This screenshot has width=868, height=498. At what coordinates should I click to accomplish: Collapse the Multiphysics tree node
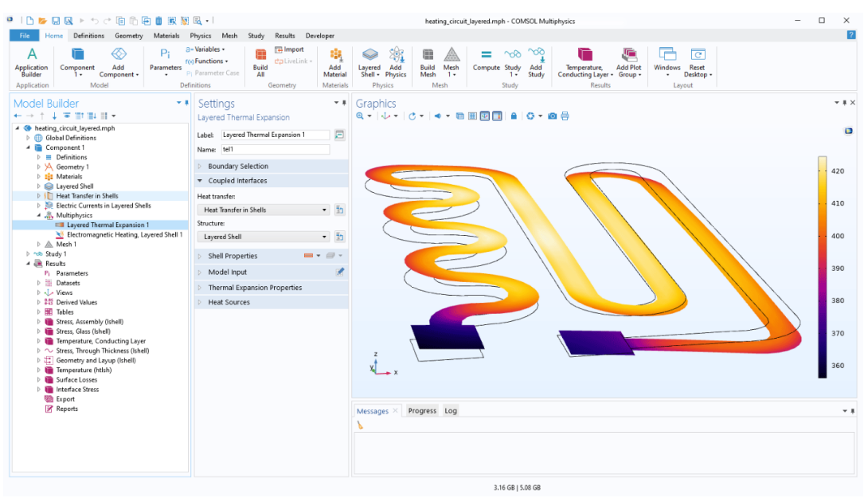point(39,215)
